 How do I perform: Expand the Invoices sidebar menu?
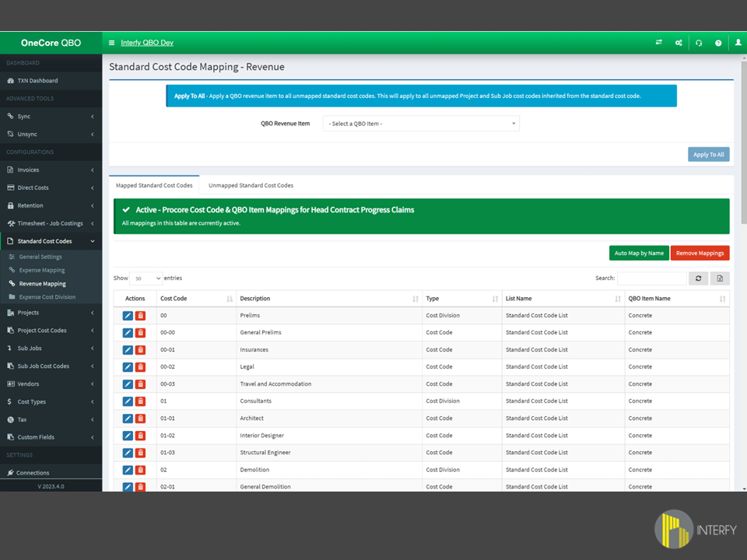click(x=51, y=170)
